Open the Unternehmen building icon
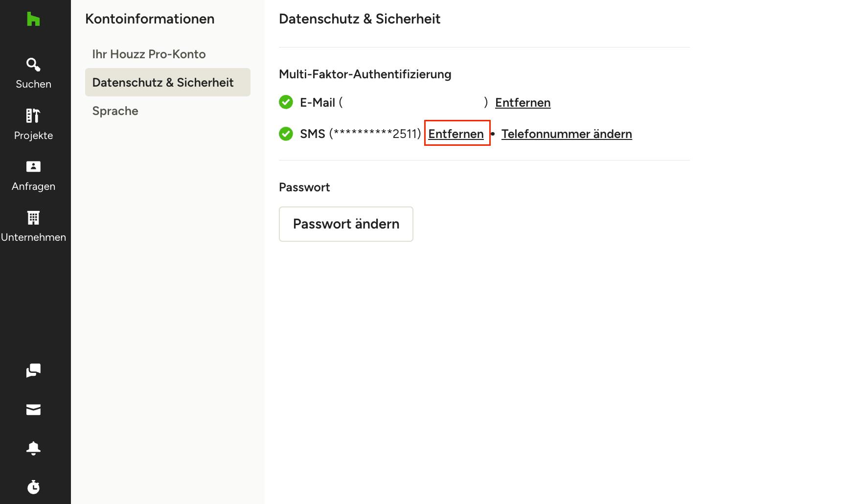This screenshot has width=865, height=504. click(33, 218)
